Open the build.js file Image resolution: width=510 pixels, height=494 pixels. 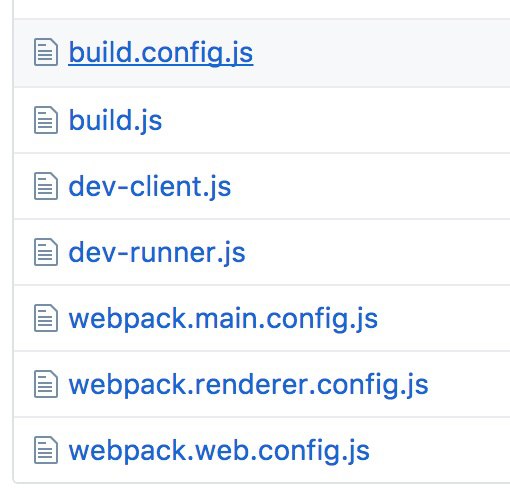[115, 121]
